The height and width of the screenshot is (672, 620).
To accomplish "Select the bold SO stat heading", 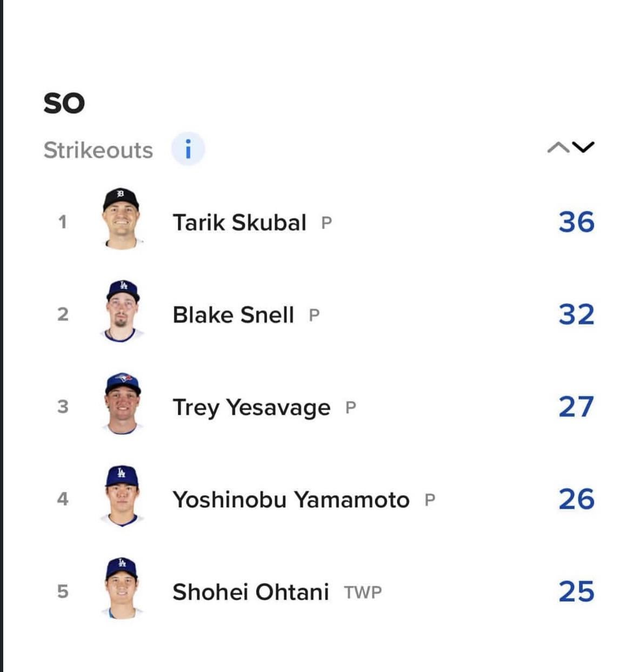I will [x=64, y=103].
